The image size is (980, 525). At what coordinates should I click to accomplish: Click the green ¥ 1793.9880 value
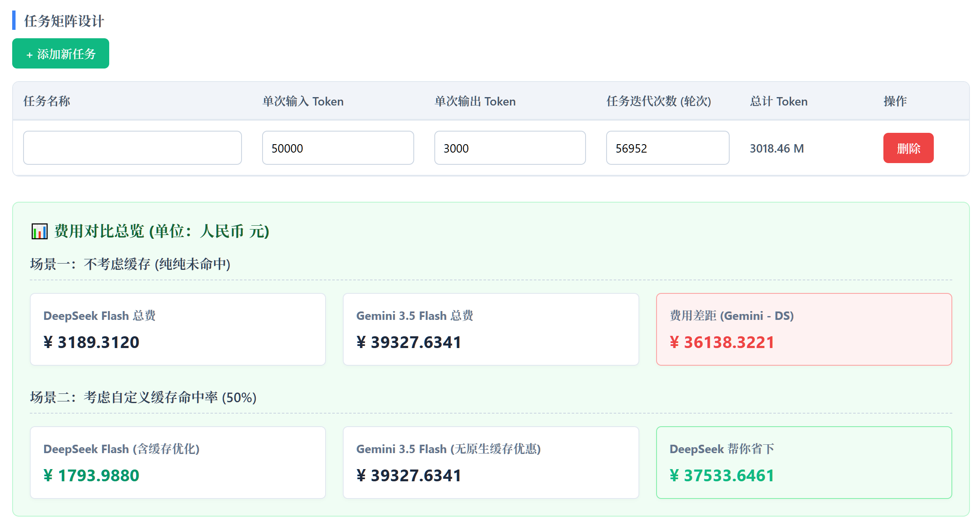coord(91,475)
